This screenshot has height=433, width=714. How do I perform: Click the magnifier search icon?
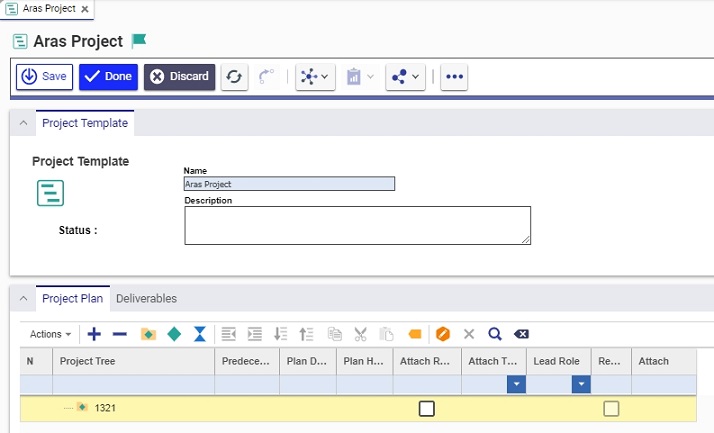click(495, 334)
